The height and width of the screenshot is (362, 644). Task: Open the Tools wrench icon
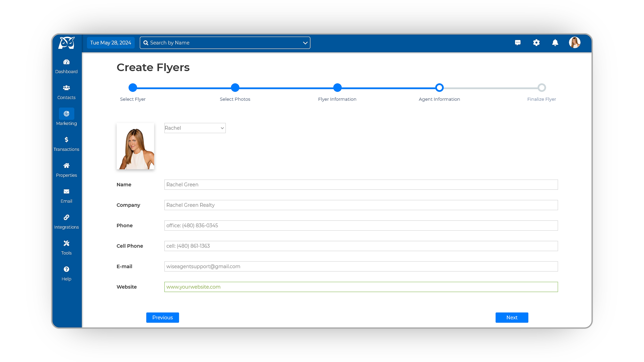tap(66, 243)
